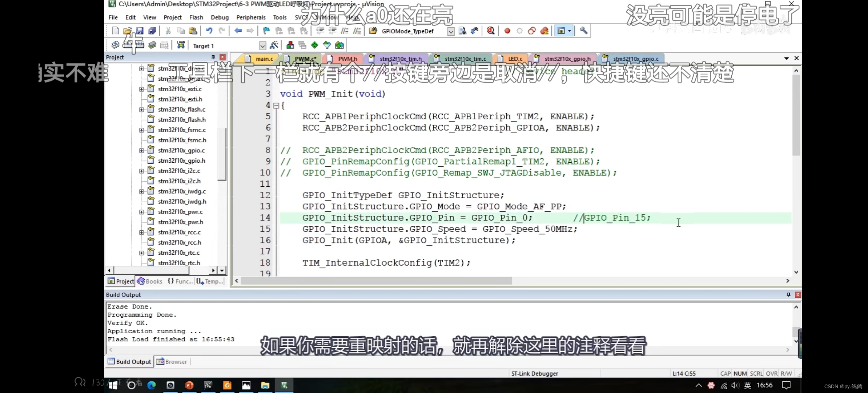Expand stm32f10x_gpio.c tree node
The height and width of the screenshot is (393, 868).
click(x=142, y=150)
